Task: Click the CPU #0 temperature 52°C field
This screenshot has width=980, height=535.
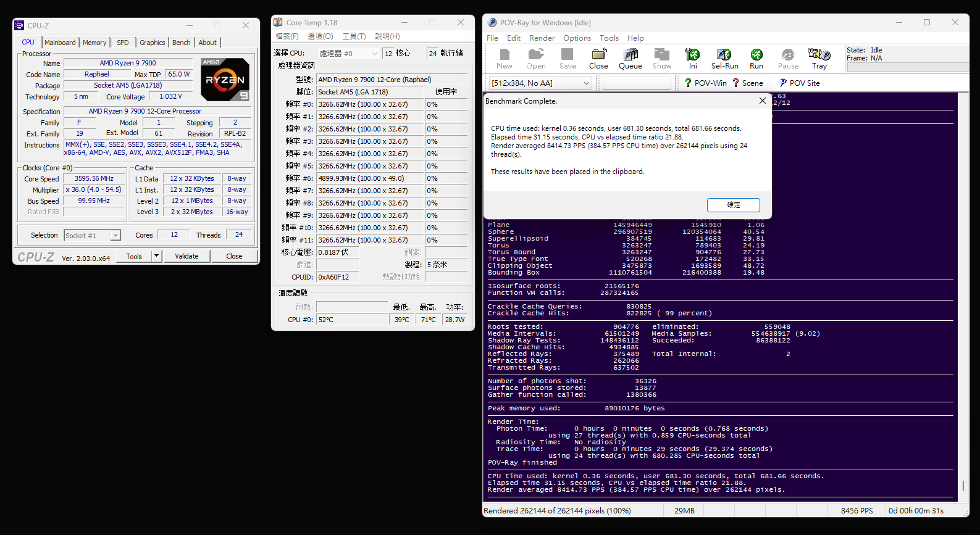Action: coord(352,320)
